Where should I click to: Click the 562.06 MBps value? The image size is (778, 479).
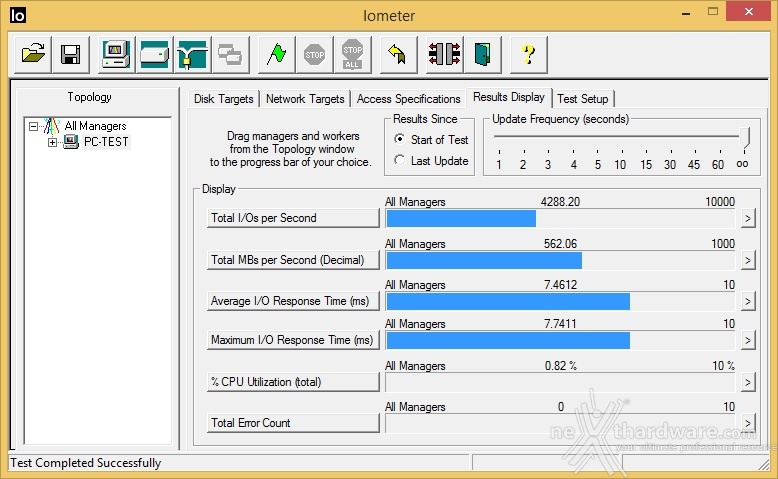click(x=560, y=244)
